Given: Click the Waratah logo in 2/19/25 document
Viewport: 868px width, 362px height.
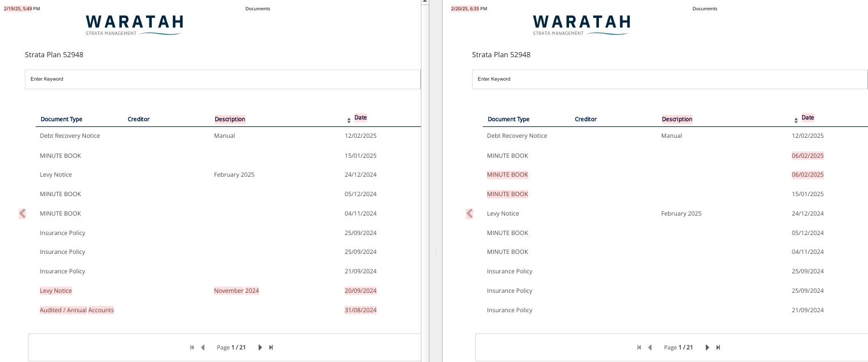Looking at the screenshot, I should click(x=135, y=25).
